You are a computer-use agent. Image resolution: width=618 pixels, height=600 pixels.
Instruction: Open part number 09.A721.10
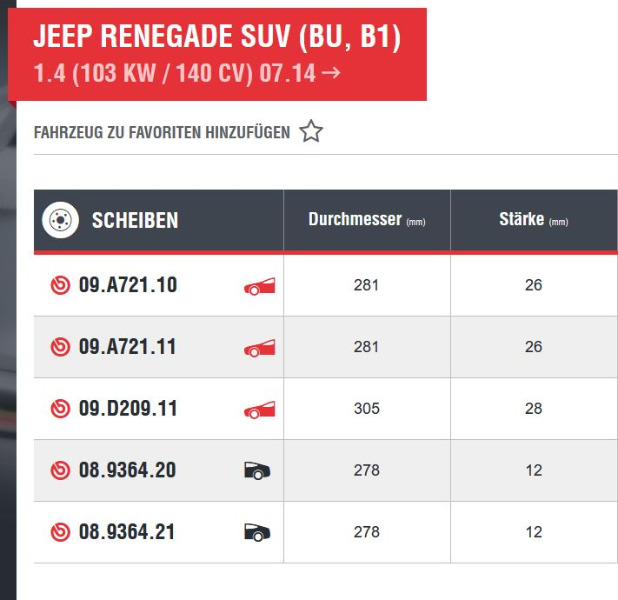[x=127, y=286]
